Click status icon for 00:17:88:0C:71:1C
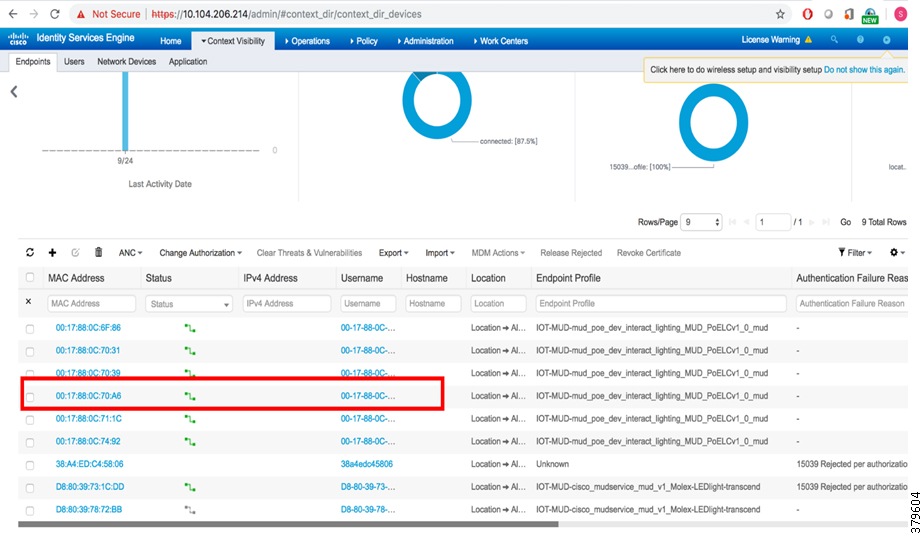This screenshot has width=924, height=536. (x=190, y=419)
